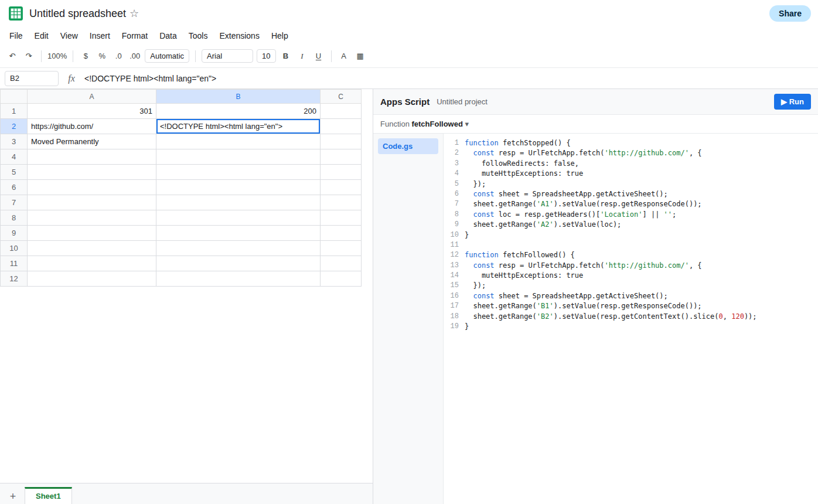This screenshot has height=504, width=818.
Task: Add a new sheet with plus icon
Action: tap(13, 496)
